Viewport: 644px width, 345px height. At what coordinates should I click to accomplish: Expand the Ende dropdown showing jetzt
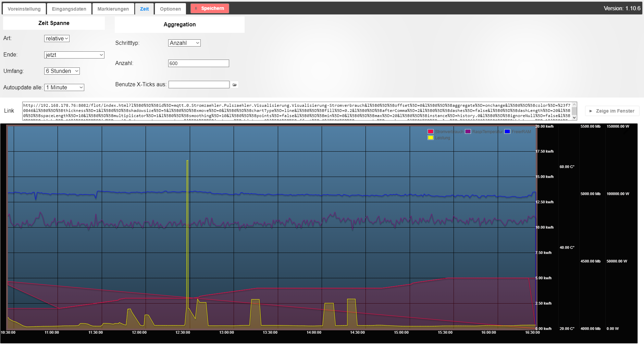(x=74, y=55)
